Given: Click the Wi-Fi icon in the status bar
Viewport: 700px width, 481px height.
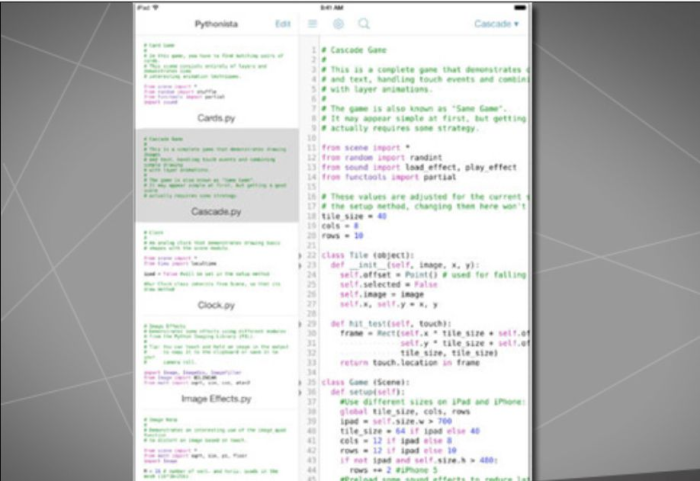Looking at the screenshot, I should pos(156,8).
